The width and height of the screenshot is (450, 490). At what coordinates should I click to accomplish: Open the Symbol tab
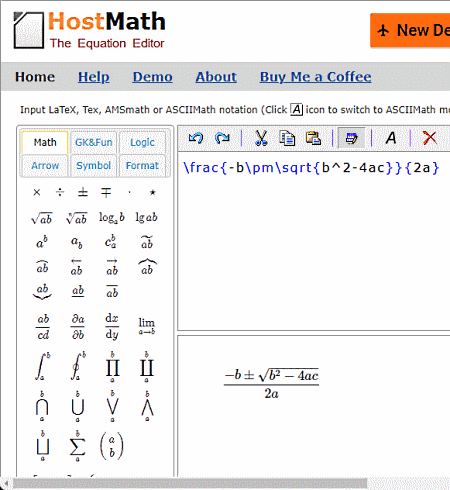click(x=94, y=165)
